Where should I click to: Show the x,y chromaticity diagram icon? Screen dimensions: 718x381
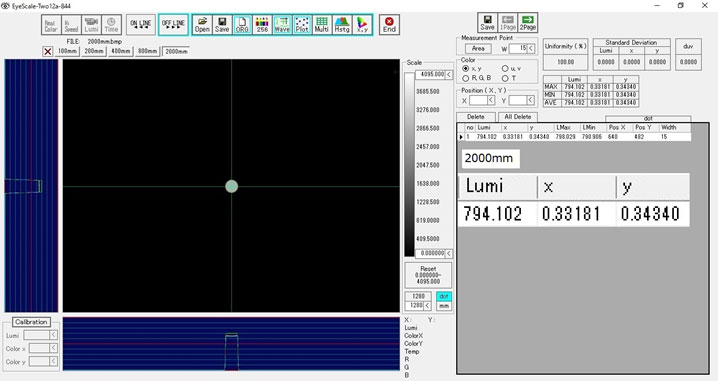click(x=362, y=25)
